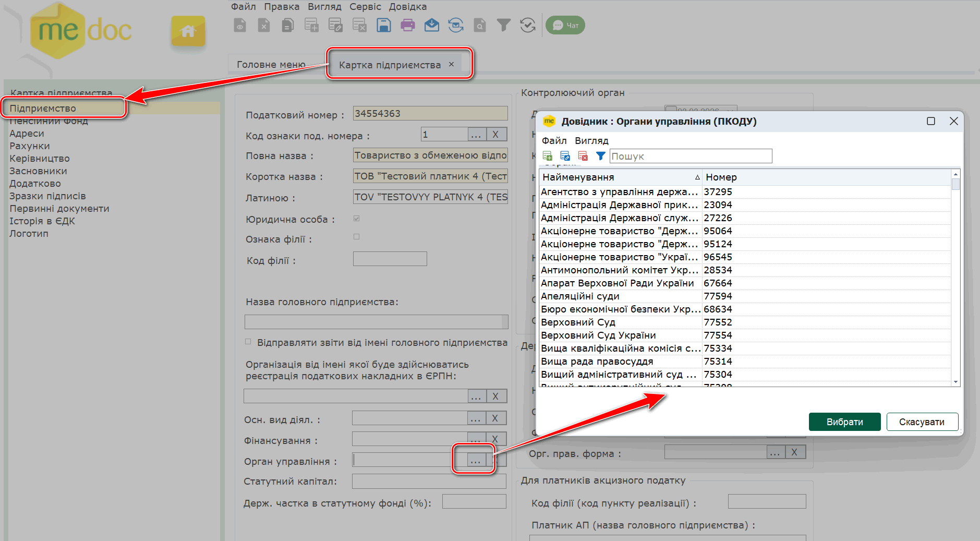Click the red delete record icon in Довідник
The width and height of the screenshot is (980, 541).
tap(583, 156)
